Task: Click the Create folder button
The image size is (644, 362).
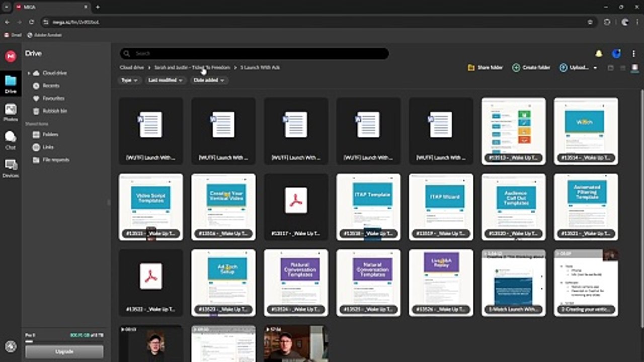Action: (531, 67)
